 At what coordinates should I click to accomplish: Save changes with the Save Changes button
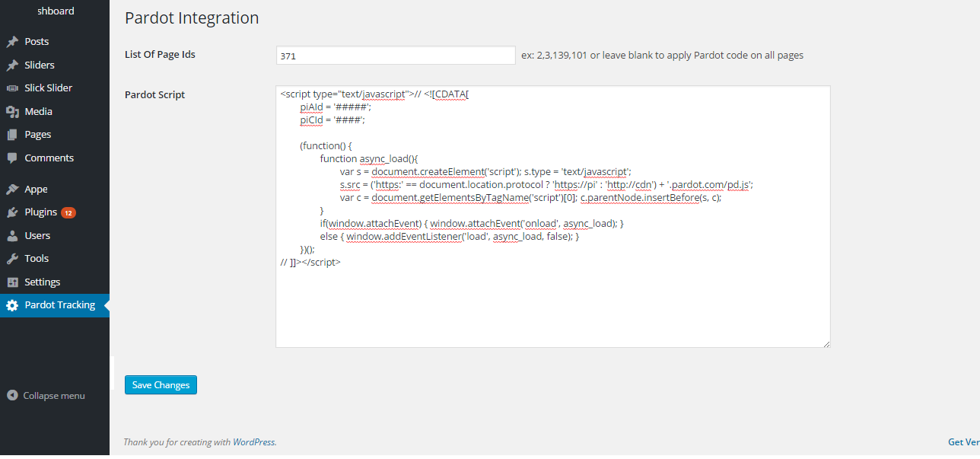point(161,385)
